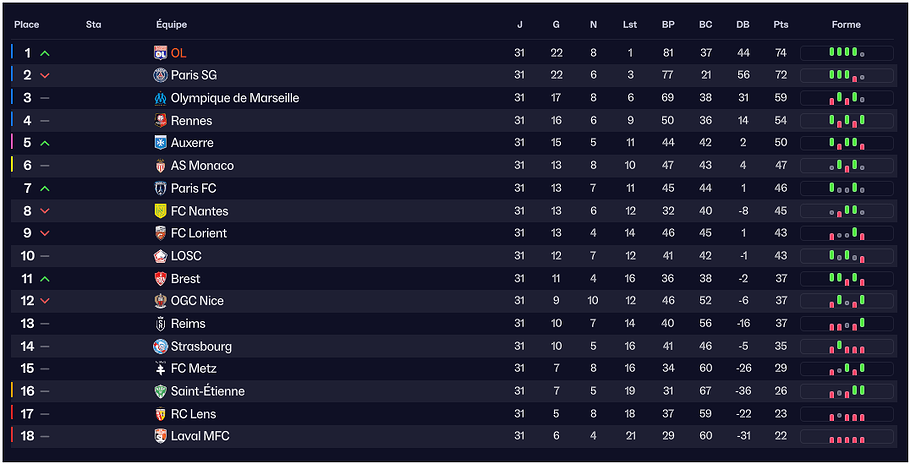Click the Olympique de Marseille crest icon
The width and height of the screenshot is (910, 464).
point(160,98)
